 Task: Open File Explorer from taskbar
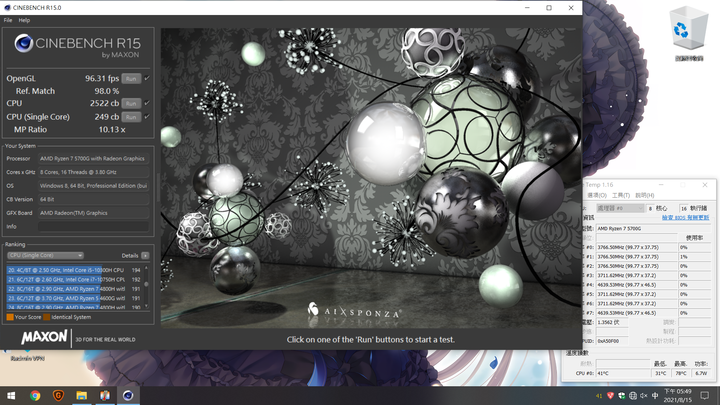pyautogui.click(x=82, y=395)
